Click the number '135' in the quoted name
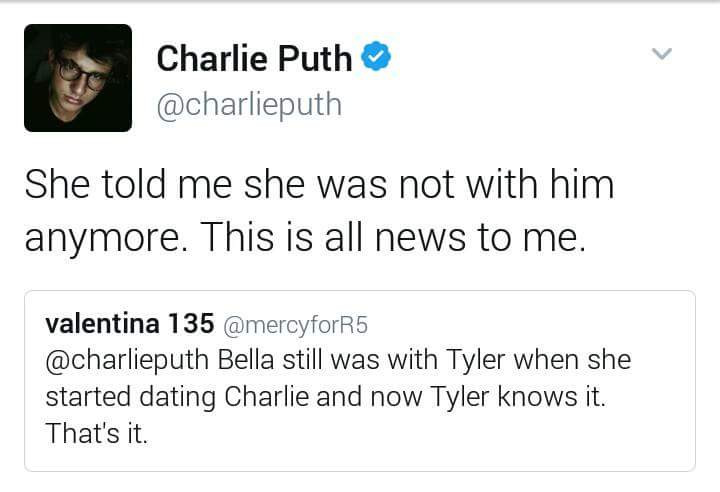The image size is (720, 492). [x=191, y=323]
